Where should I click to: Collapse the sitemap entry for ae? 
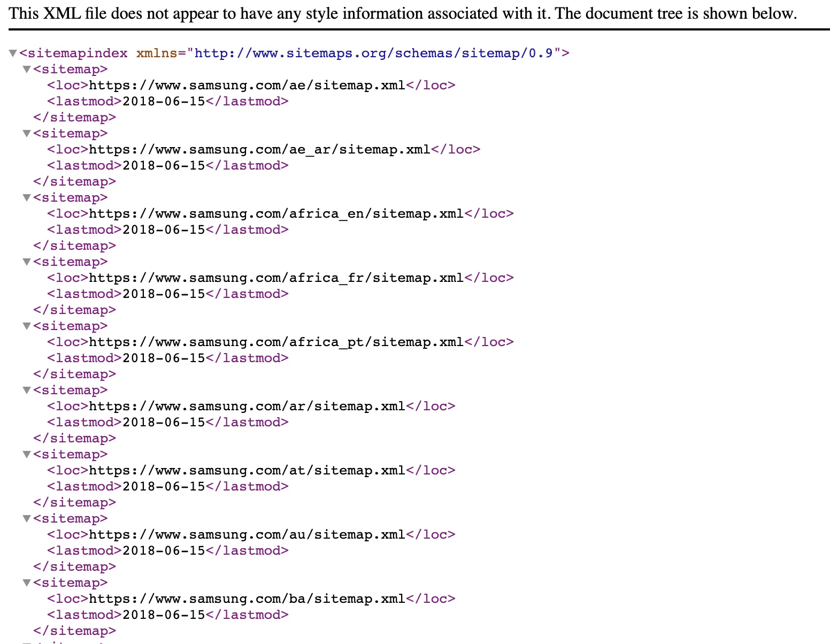26,69
